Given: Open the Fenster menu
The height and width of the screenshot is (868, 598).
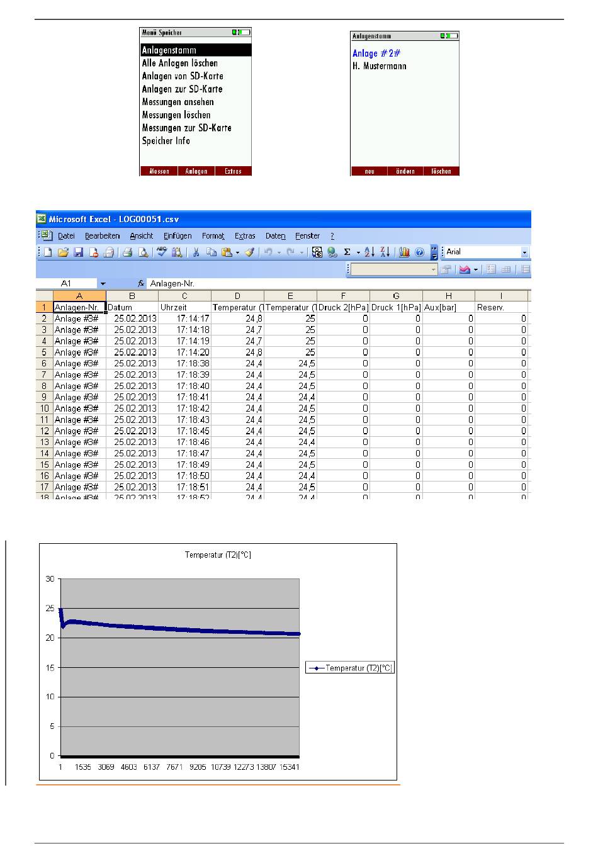Looking at the screenshot, I should 308,236.
